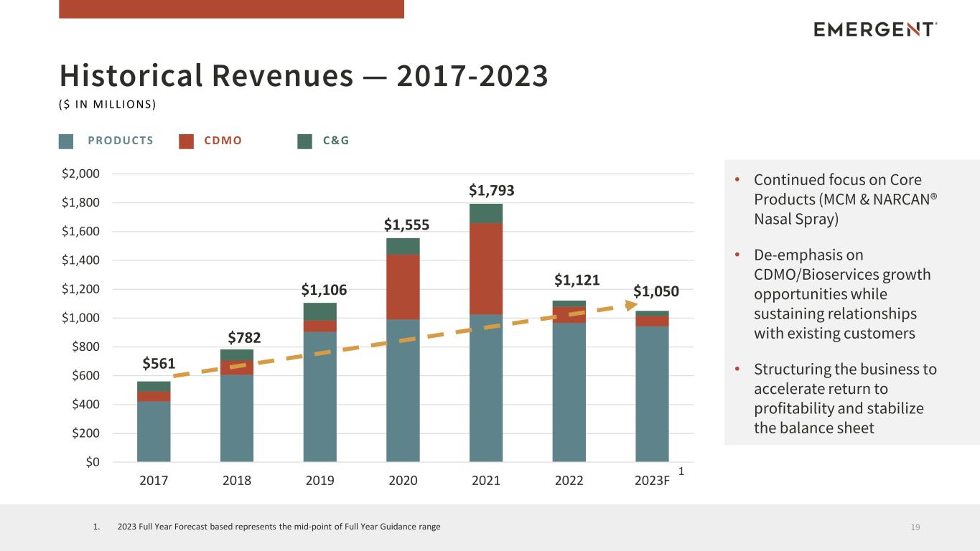Select the Products legend color swatch

pyautogui.click(x=66, y=141)
